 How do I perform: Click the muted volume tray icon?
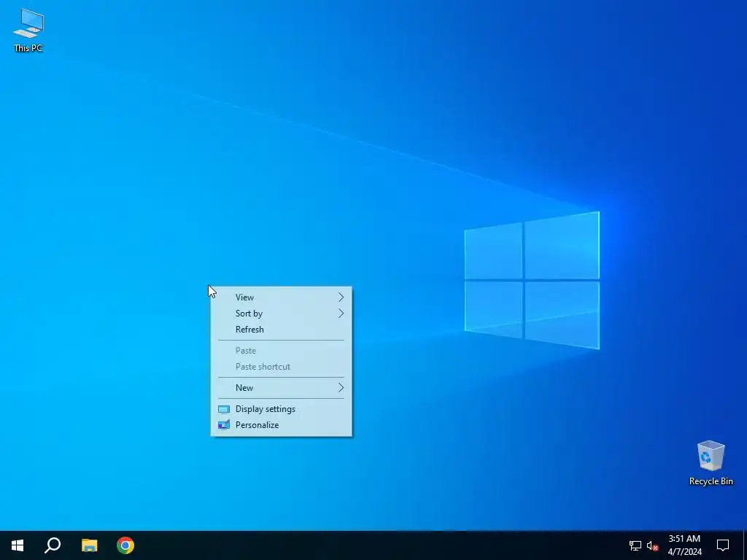(x=652, y=545)
